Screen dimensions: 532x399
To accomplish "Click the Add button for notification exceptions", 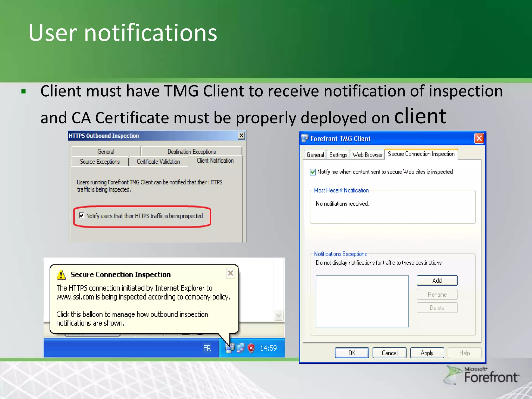I will tap(437, 281).
